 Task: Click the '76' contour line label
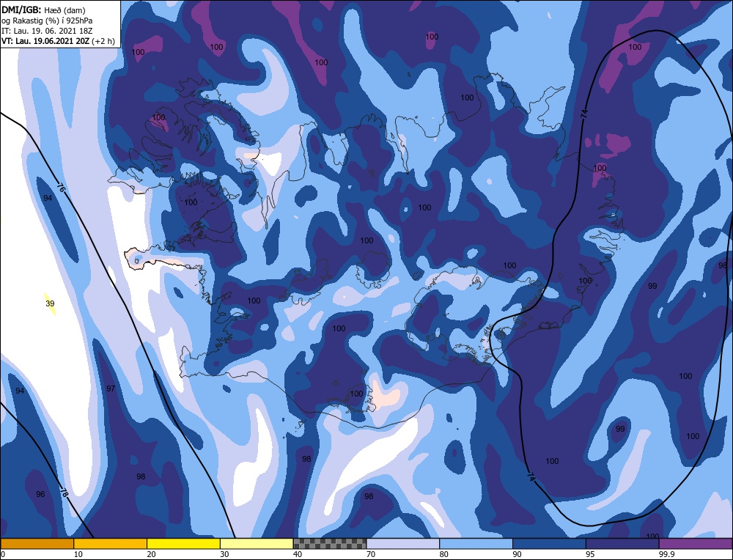[61, 187]
